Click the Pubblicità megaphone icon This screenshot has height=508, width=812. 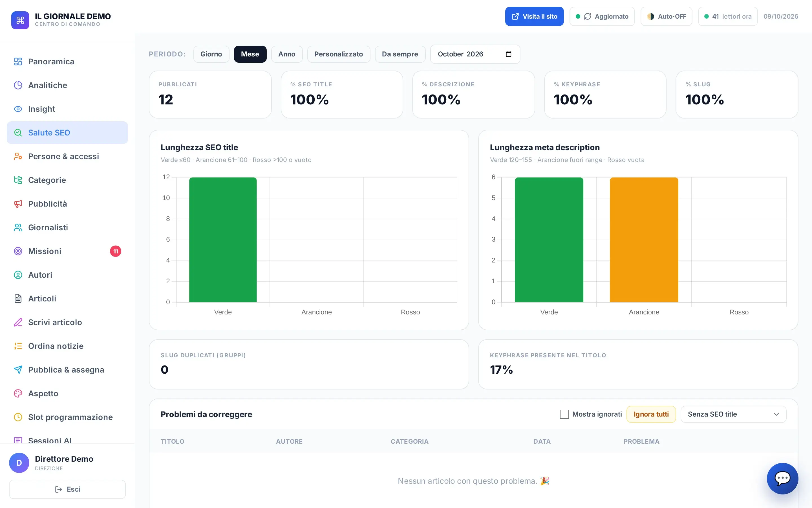point(18,204)
